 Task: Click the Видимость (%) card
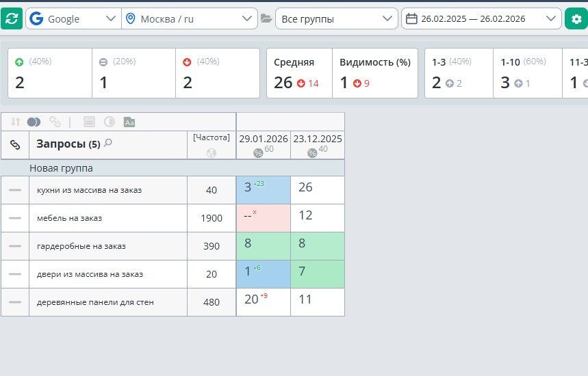[x=375, y=73]
